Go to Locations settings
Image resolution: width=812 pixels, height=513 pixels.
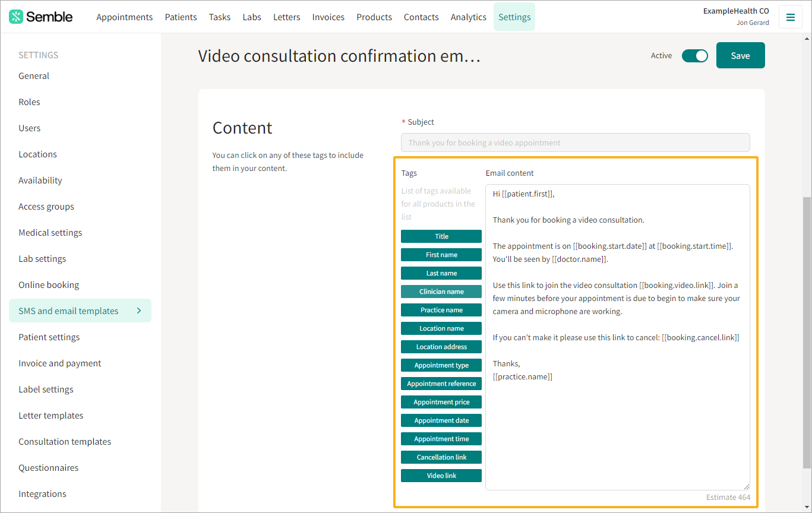point(37,154)
